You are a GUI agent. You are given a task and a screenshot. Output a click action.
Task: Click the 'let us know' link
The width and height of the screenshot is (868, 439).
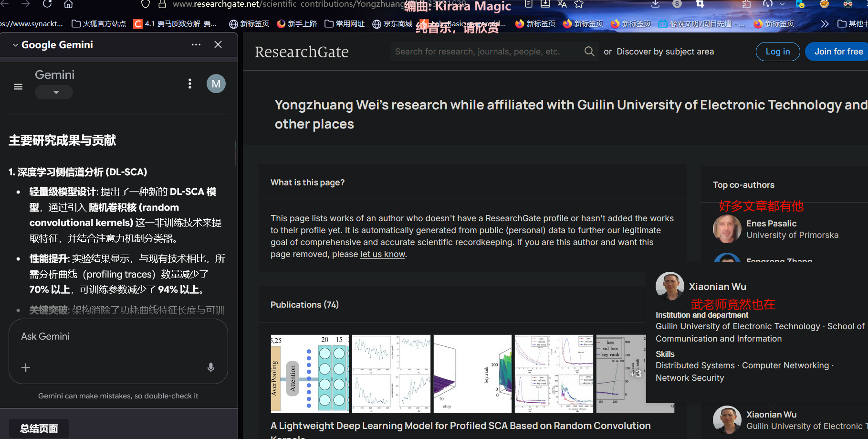(x=382, y=254)
